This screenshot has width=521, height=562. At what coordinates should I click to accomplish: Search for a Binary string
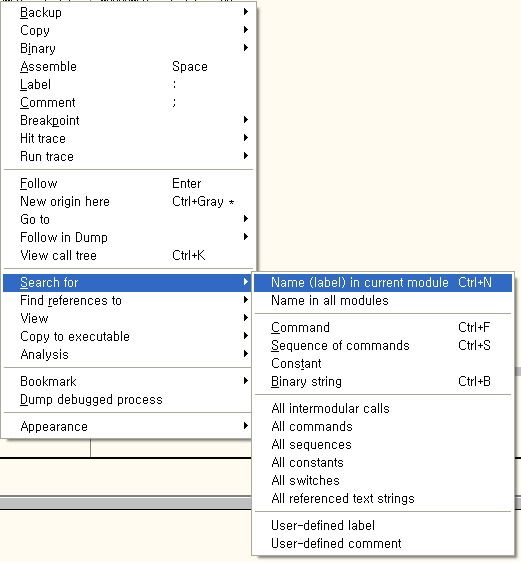[383, 381]
